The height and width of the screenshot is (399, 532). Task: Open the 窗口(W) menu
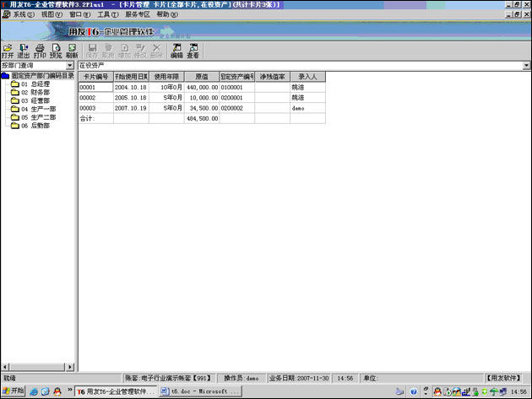79,14
